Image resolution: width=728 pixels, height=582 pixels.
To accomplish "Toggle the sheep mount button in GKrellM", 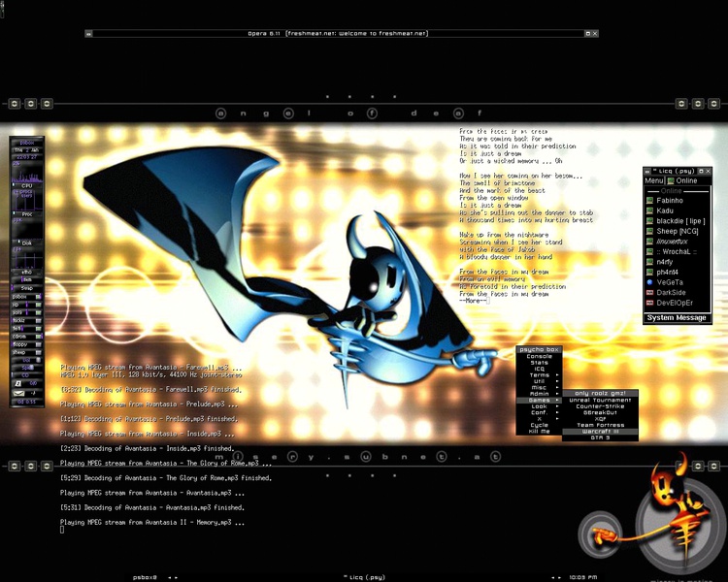I will pos(39,352).
